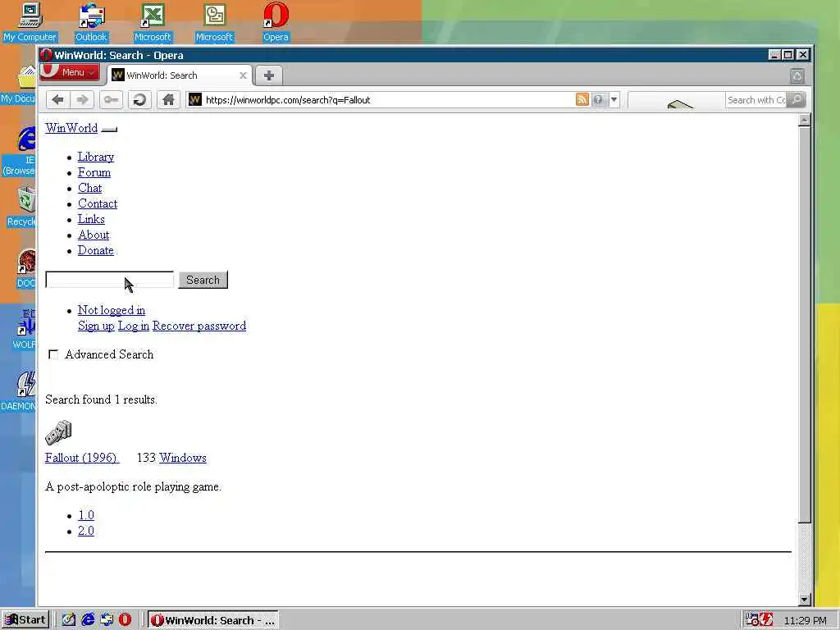Image resolution: width=840 pixels, height=630 pixels.
Task: Go forward with the forward arrow
Action: tap(82, 99)
